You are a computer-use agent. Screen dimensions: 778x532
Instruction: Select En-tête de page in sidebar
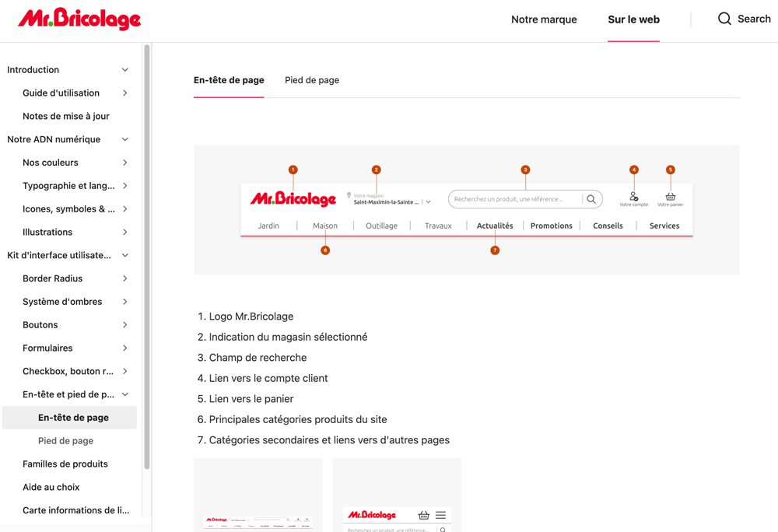point(73,418)
